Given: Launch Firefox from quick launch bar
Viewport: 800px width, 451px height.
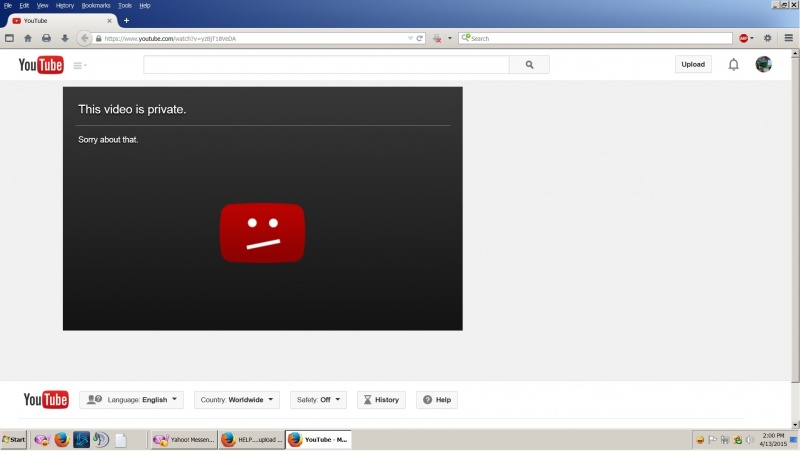Looking at the screenshot, I should (x=62, y=439).
